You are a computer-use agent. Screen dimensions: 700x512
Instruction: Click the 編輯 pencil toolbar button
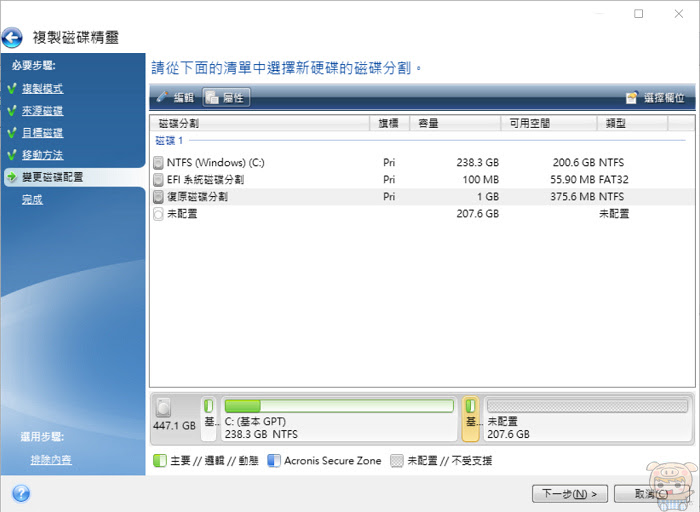pos(175,97)
